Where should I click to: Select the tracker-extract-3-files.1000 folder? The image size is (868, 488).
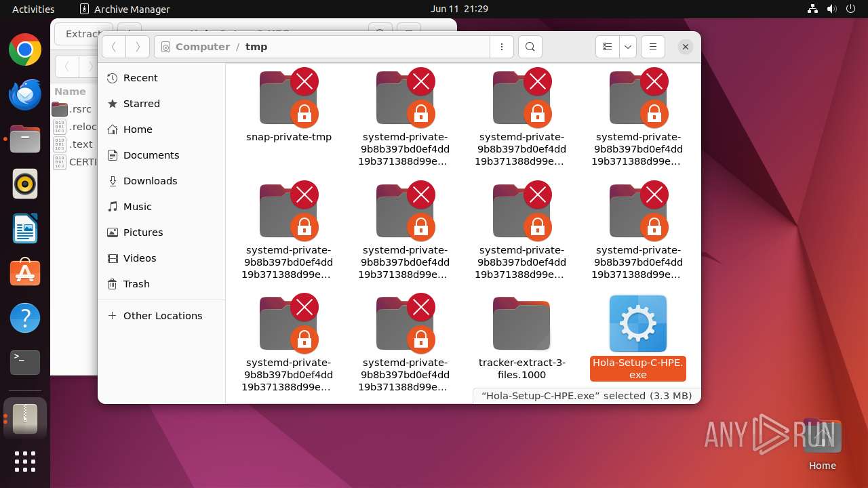521,339
